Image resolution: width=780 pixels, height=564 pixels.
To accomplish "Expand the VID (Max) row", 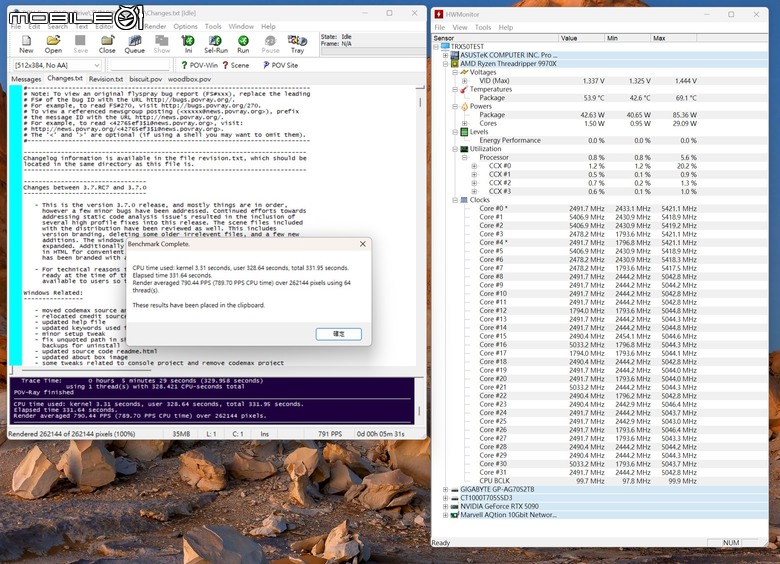I will pos(465,81).
